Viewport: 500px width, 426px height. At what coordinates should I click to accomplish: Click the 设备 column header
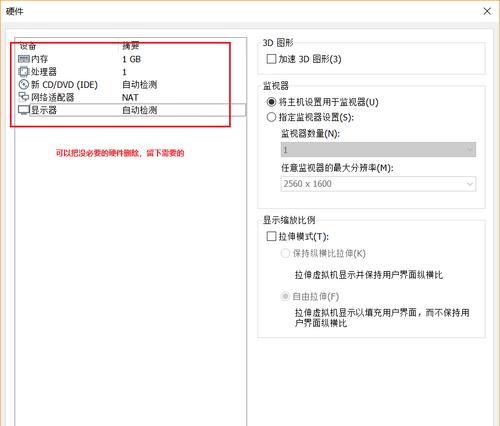pyautogui.click(x=28, y=46)
